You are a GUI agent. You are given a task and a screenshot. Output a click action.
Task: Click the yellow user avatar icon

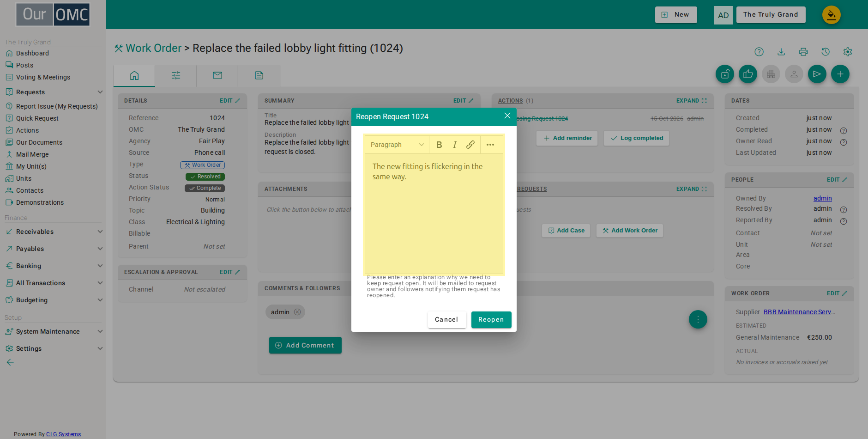[x=832, y=15]
